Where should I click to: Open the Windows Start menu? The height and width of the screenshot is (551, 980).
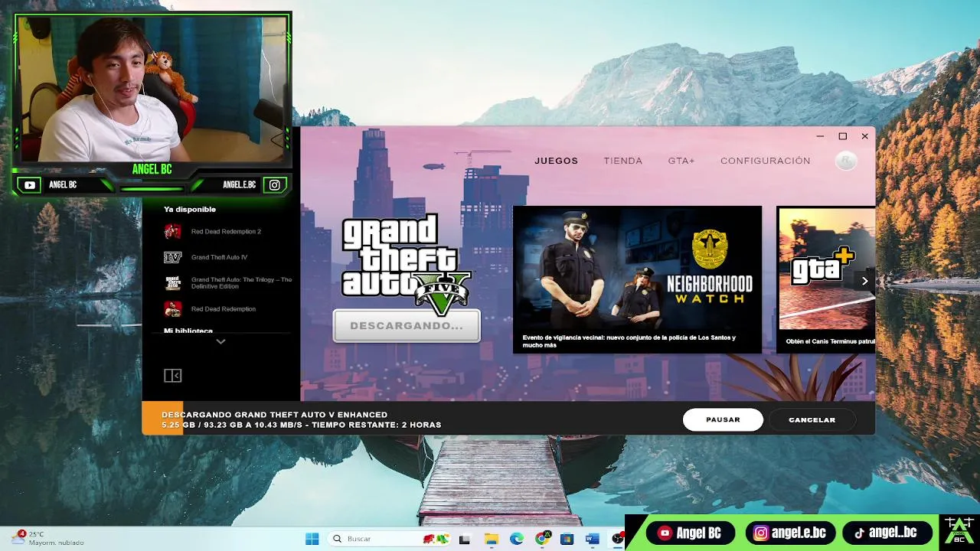312,539
